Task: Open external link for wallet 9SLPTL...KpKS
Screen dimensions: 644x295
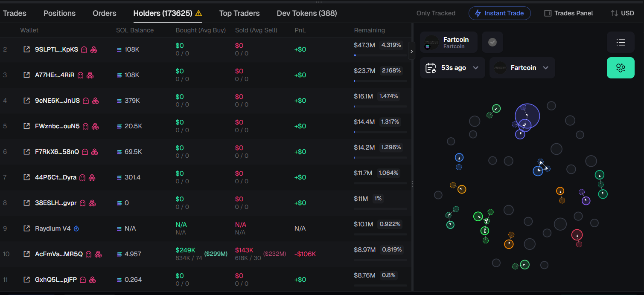Action: [26, 49]
